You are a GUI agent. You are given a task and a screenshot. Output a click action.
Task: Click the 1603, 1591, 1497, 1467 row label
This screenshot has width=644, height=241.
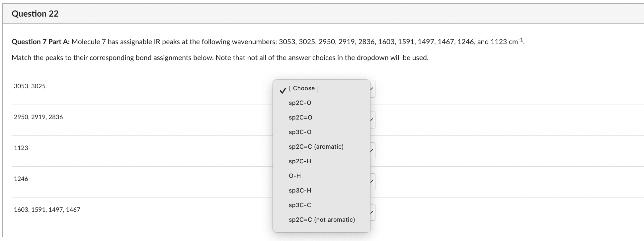tap(47, 209)
